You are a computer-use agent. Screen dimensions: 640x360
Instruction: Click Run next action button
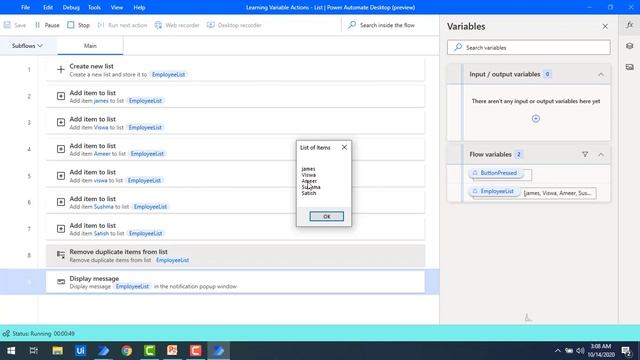[122, 25]
